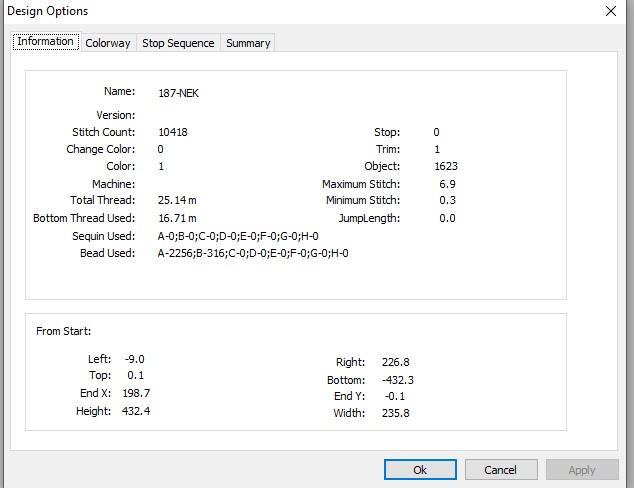Click the Left value -9.0
The height and width of the screenshot is (488, 634).
pos(135,359)
